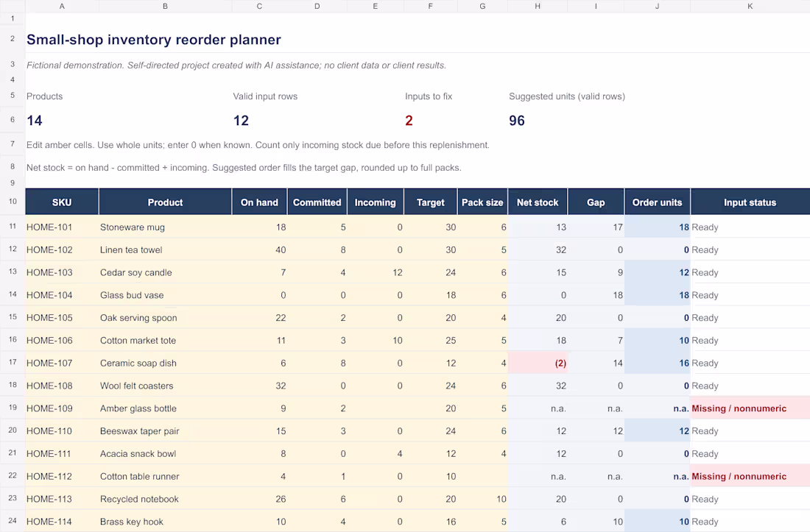
Task: Select the 'Brass key hook' product cell
Action: click(165, 522)
